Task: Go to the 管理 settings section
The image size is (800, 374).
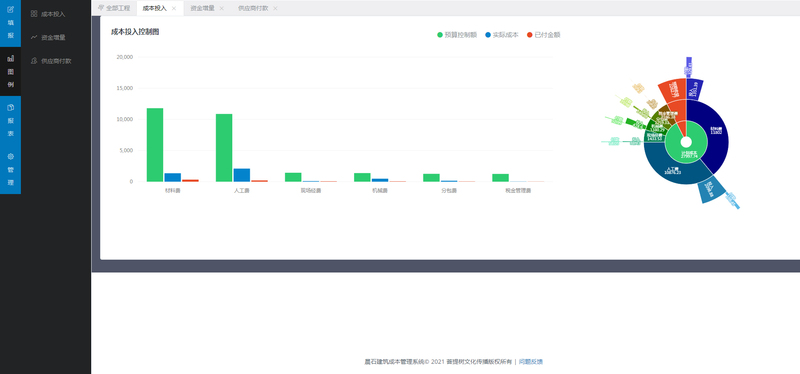Action: 10,169
